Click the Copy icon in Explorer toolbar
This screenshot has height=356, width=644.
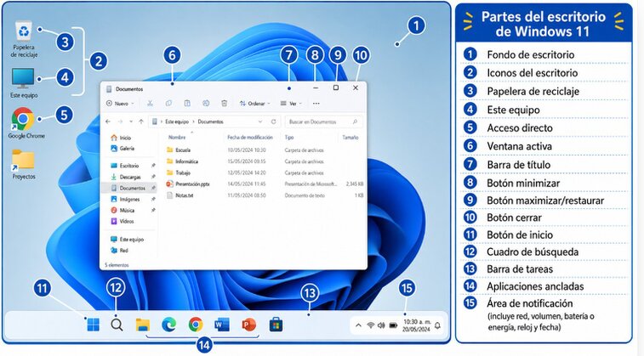pos(168,104)
